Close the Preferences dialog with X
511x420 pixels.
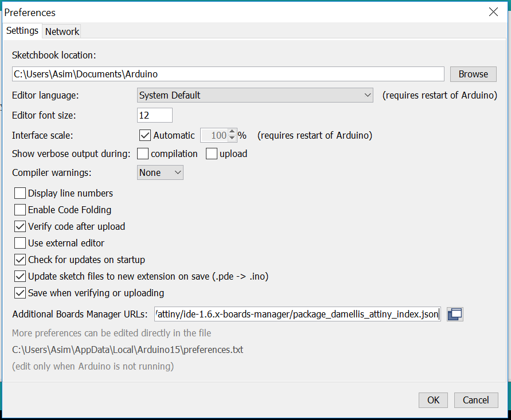493,12
